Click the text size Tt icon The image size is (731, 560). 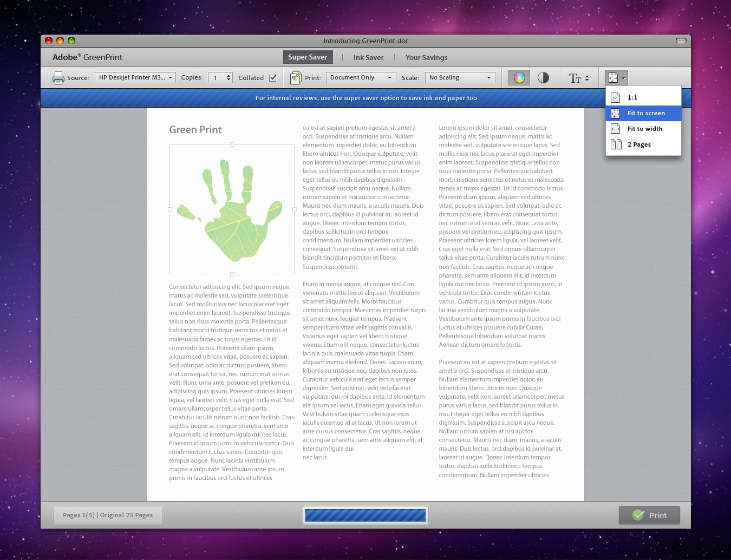pyautogui.click(x=575, y=78)
